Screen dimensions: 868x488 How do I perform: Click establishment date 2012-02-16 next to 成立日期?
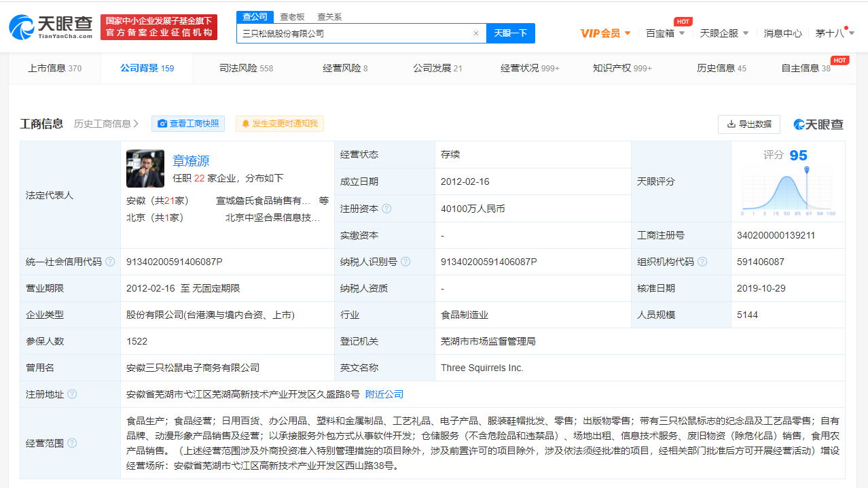click(x=465, y=181)
